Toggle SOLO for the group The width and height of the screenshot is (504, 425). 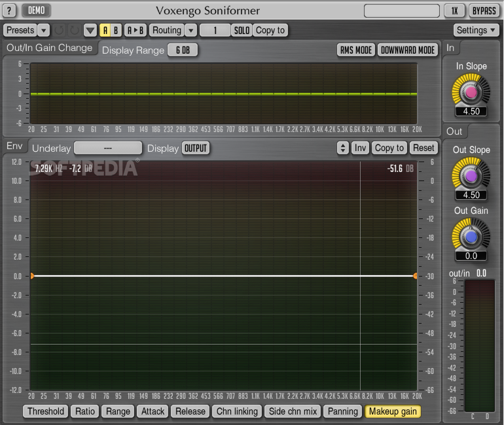pyautogui.click(x=242, y=30)
